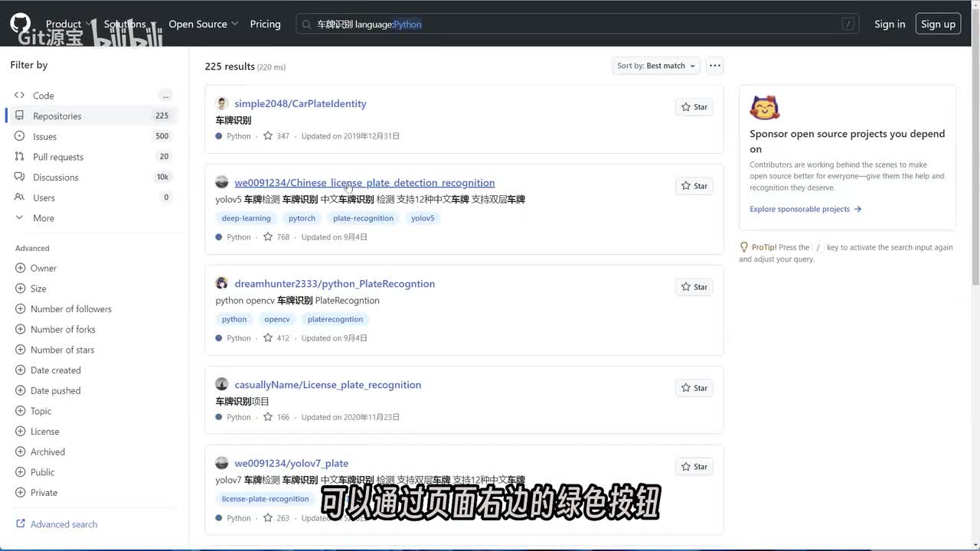Open the Sort by Best match dropdown
980x551 pixels.
(x=656, y=66)
